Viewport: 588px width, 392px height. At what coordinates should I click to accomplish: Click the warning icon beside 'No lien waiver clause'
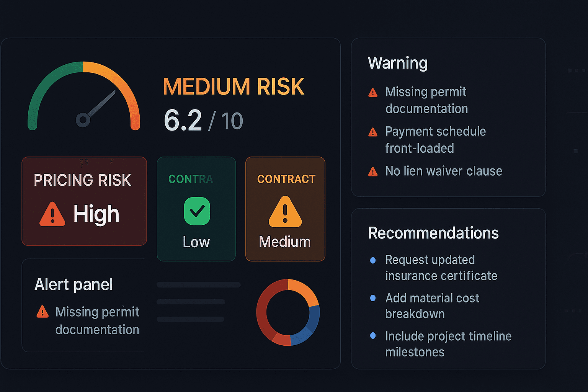[372, 171]
